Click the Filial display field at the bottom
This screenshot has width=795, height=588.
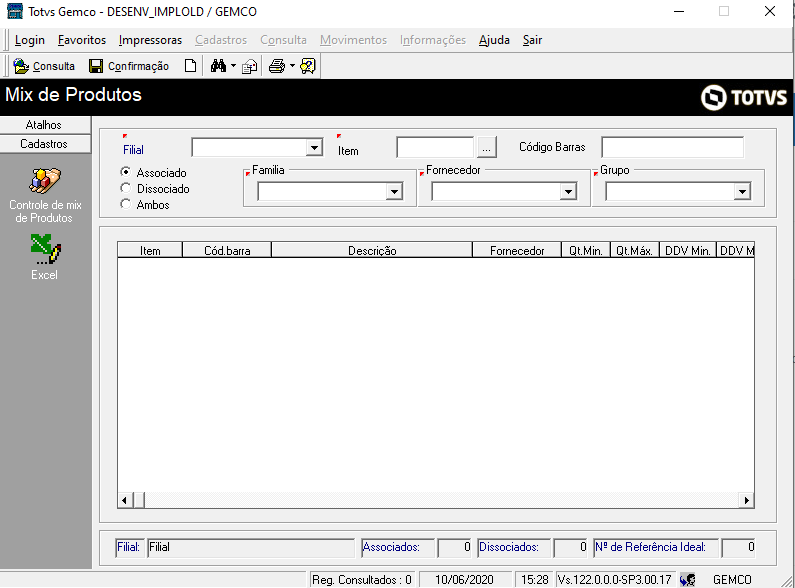coord(251,547)
